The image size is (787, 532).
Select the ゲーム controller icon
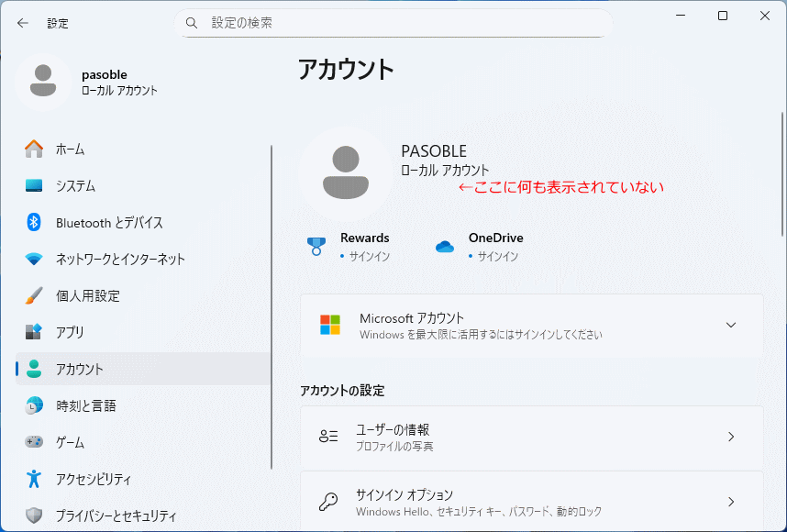pos(34,442)
